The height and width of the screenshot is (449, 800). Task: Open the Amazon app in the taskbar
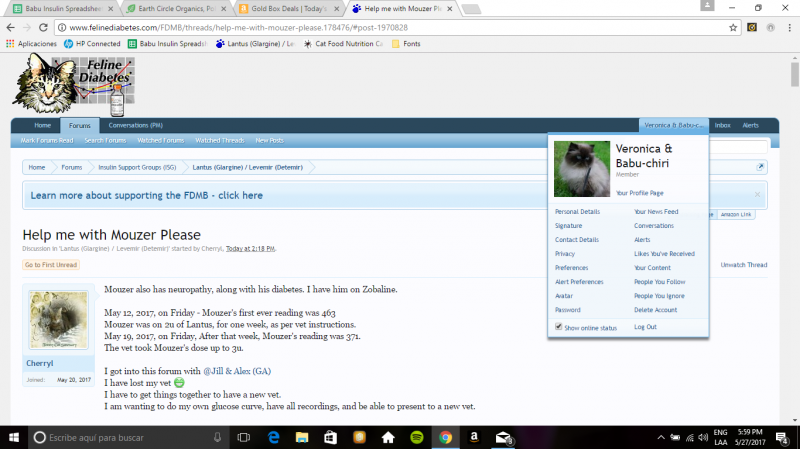pos(474,437)
